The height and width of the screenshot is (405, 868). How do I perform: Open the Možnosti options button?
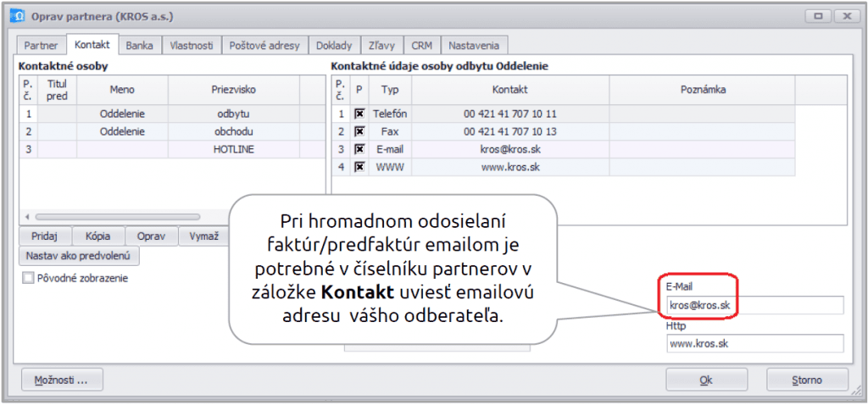61,380
